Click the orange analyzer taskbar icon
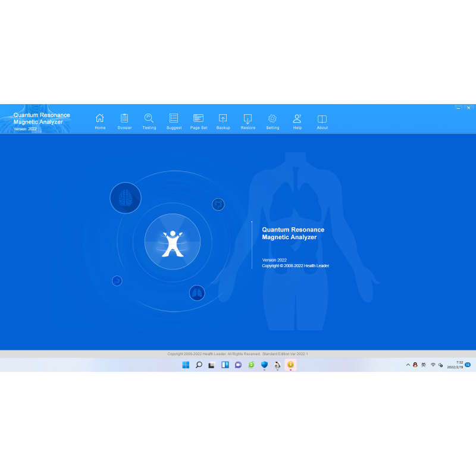Viewport: 476px width, 476px height. 290,365
